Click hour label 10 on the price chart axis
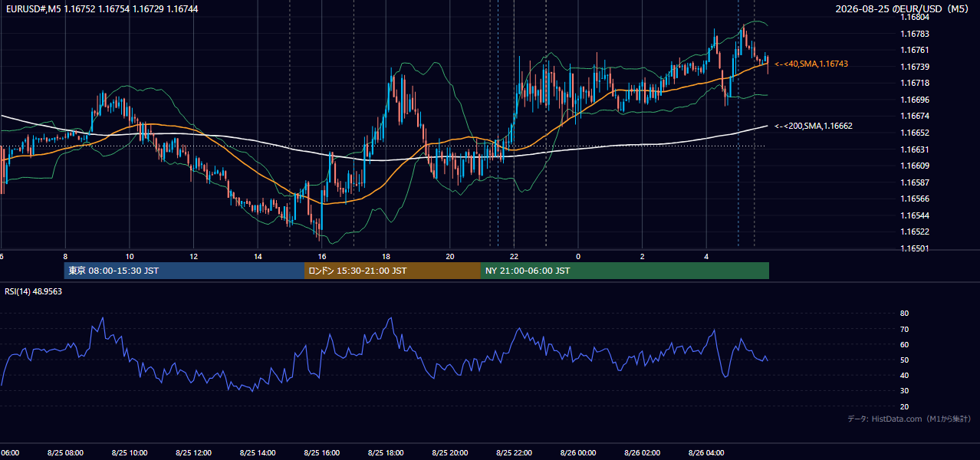 (130, 256)
